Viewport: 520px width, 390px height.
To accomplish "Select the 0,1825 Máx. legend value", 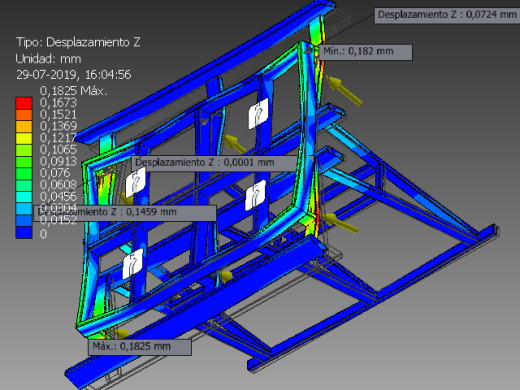I will (74, 91).
